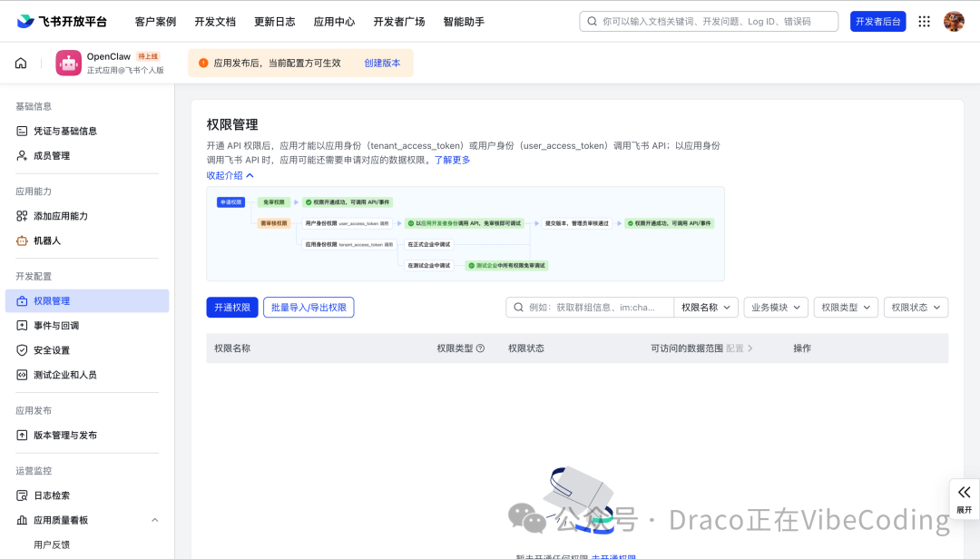Expand the collapsed panel via 展开 control
The image size is (980, 559).
point(965,498)
